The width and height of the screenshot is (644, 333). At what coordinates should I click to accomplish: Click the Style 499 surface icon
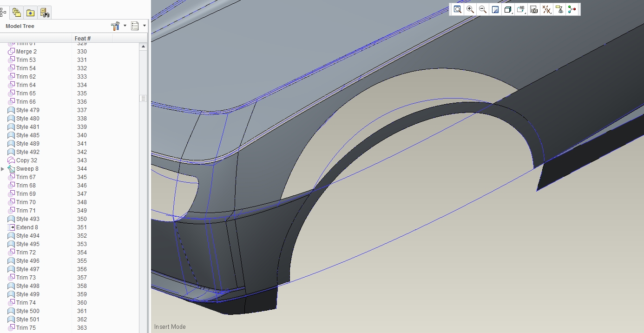12,294
